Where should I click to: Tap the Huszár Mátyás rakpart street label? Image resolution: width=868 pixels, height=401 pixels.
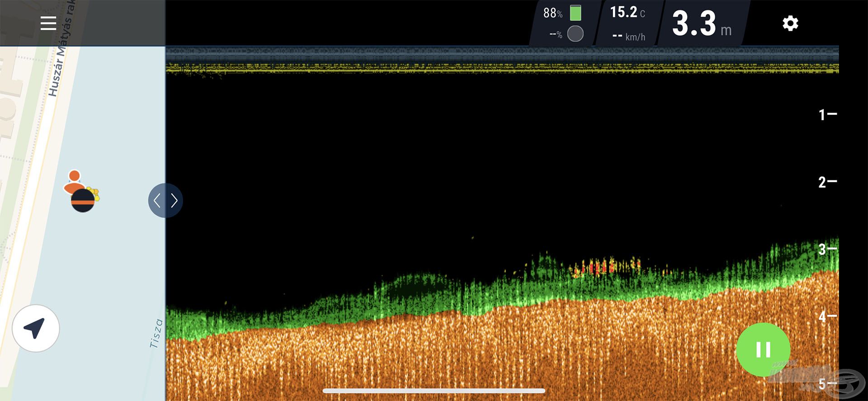[x=62, y=47]
